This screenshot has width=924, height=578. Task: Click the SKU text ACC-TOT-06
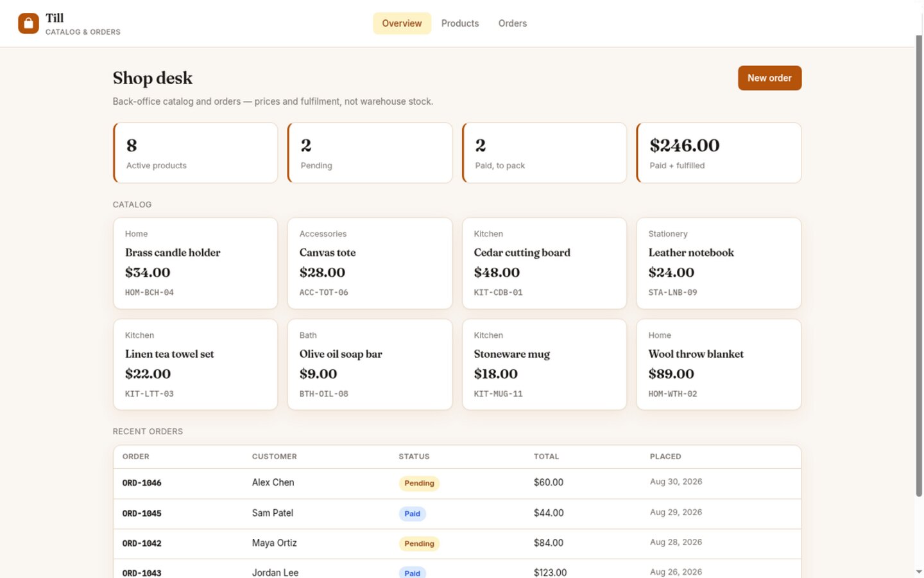pos(323,292)
